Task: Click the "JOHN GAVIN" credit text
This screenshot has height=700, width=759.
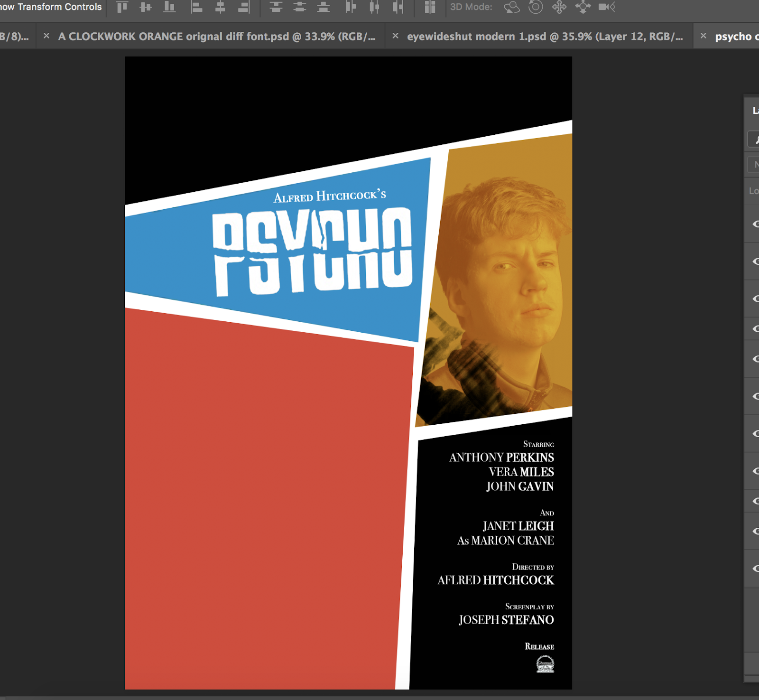Action: [x=520, y=486]
